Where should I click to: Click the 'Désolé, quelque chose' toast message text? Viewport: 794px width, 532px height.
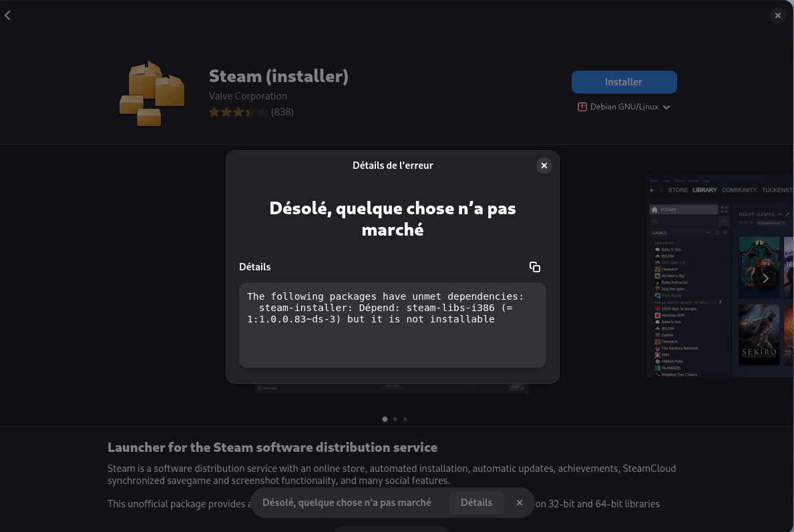click(x=347, y=503)
